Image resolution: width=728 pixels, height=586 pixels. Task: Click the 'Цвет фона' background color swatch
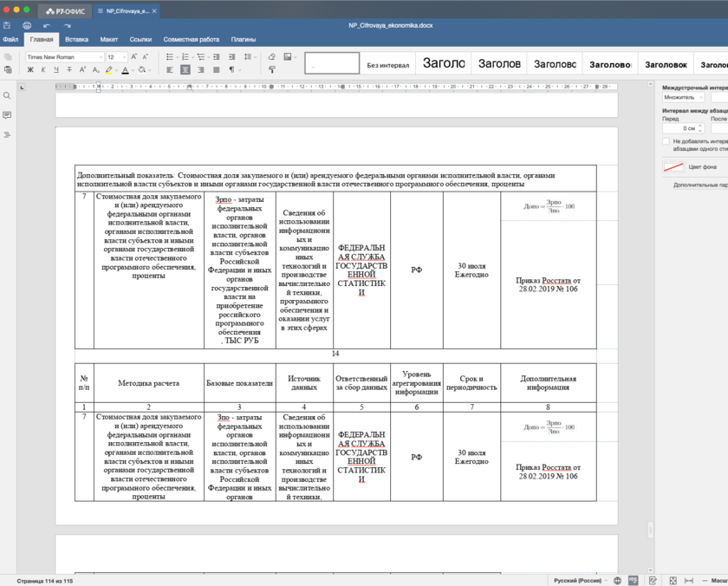pyautogui.click(x=673, y=166)
